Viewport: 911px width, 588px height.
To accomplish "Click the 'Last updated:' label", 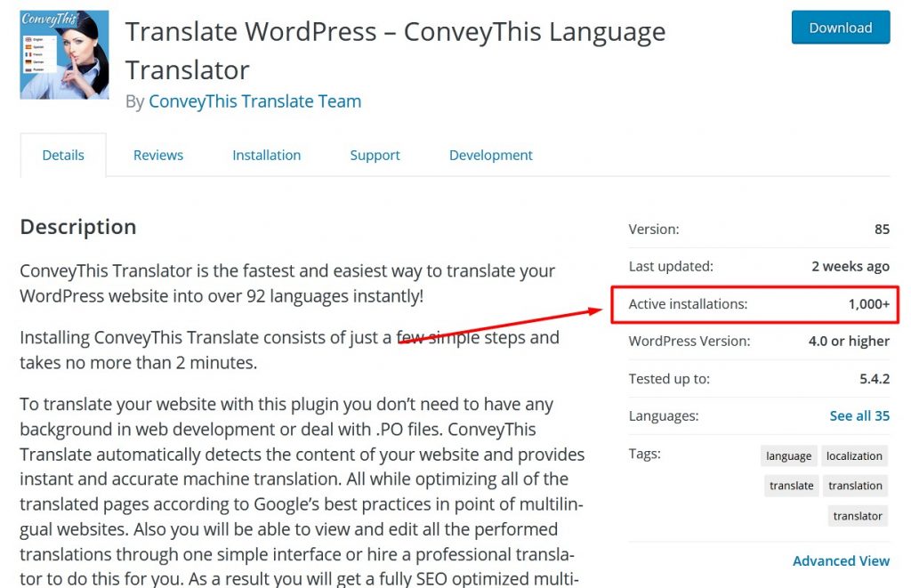I will 671,266.
